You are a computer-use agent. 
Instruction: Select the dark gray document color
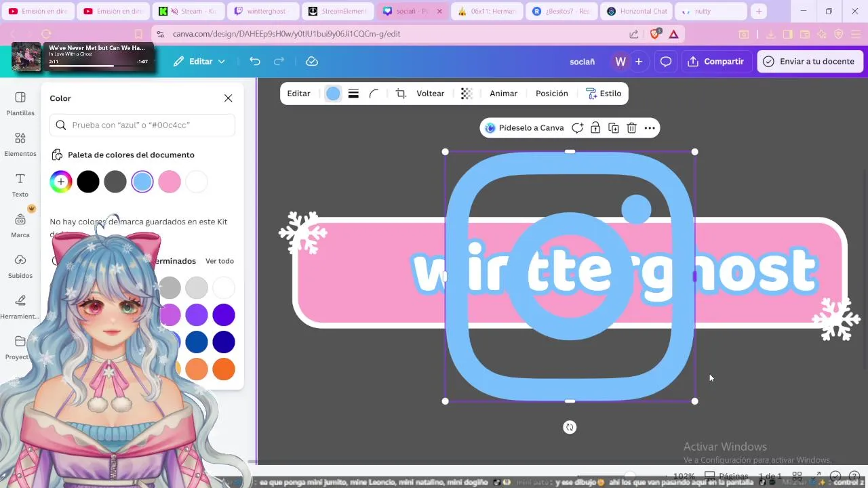115,182
